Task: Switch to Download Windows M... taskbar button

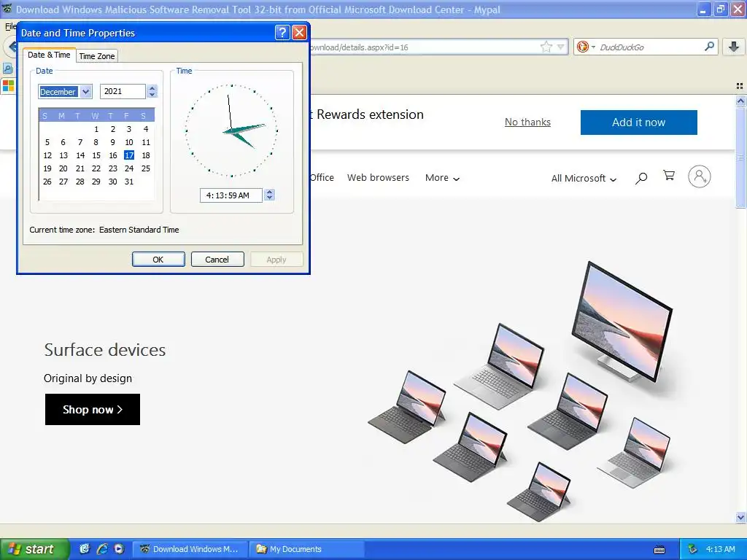Action: (190, 549)
